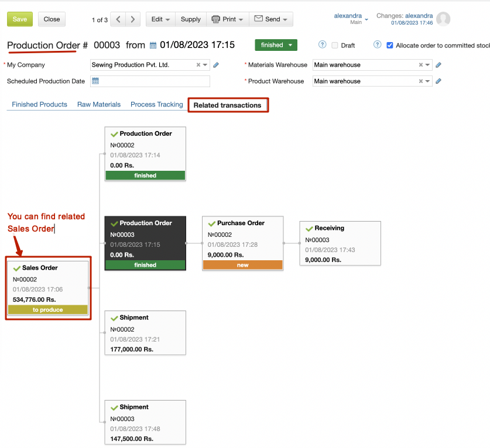Image resolution: width=490 pixels, height=448 pixels.
Task: Click the Send envelope icon
Action: pyautogui.click(x=258, y=18)
